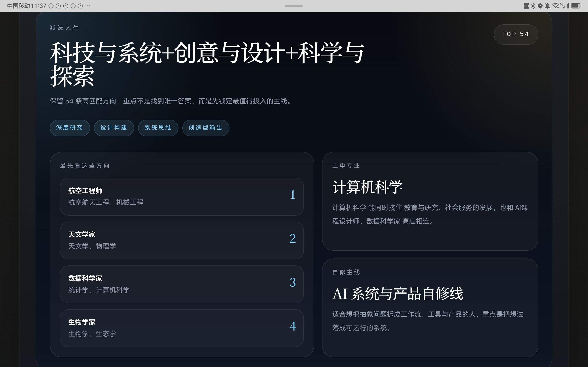
Task: Toggle the 创造型输出 filter chip
Action: pyautogui.click(x=206, y=128)
